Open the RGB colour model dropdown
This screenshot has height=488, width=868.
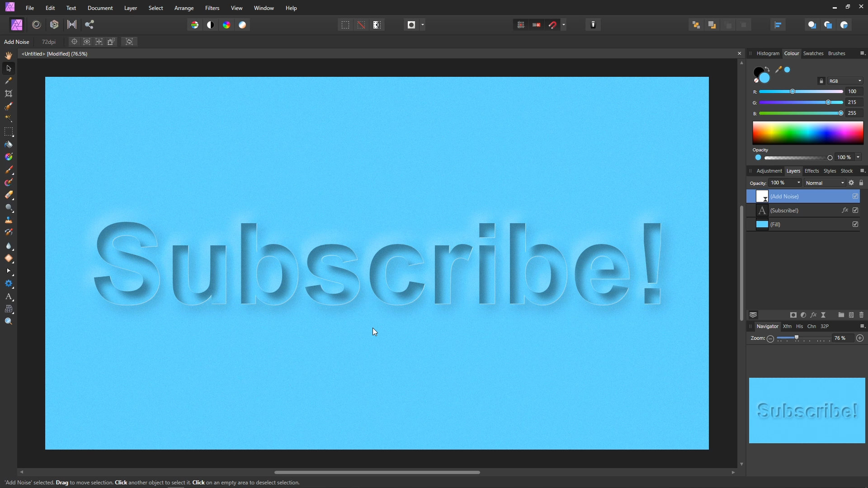(x=845, y=81)
